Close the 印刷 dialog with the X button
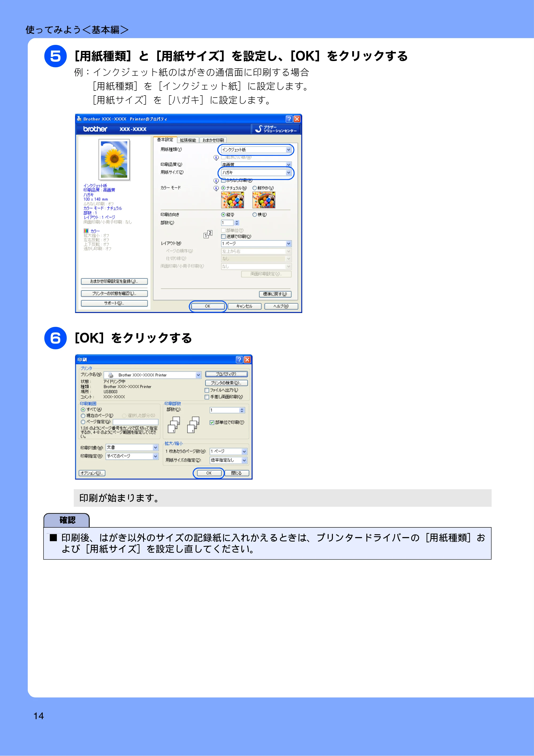Screen dimensions: 534x756 pos(247,359)
